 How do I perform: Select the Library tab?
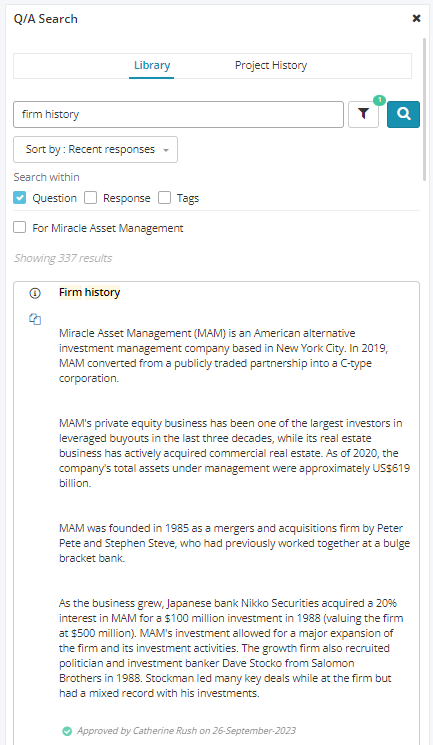(152, 66)
